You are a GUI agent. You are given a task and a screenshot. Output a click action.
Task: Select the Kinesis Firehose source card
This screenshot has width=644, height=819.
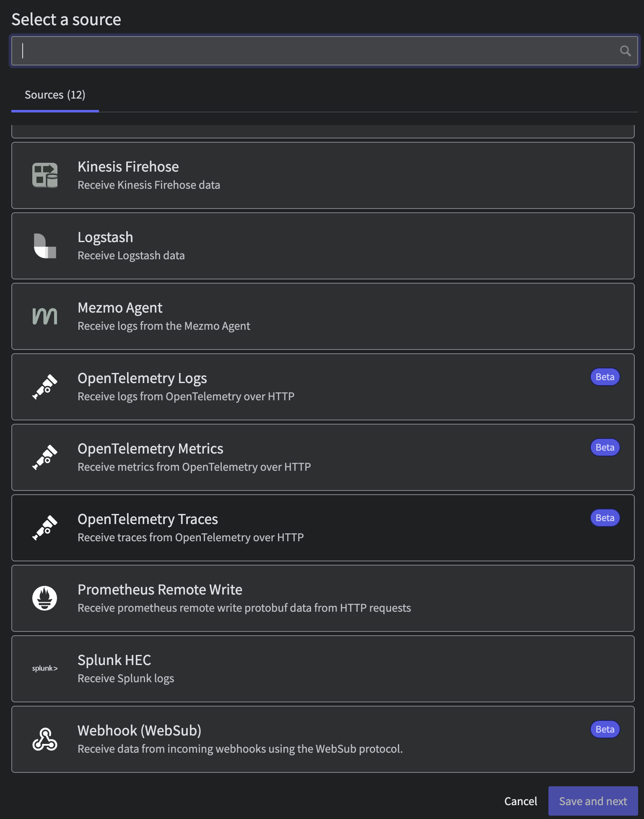point(323,175)
